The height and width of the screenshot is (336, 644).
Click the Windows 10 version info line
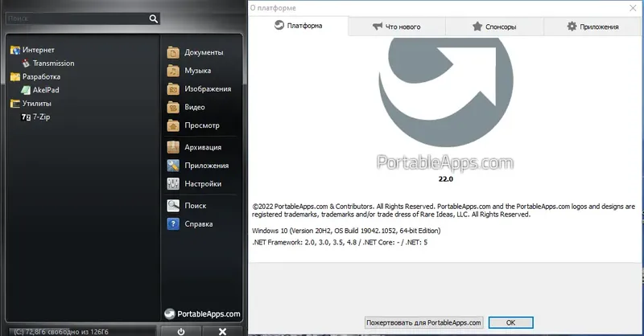point(346,231)
